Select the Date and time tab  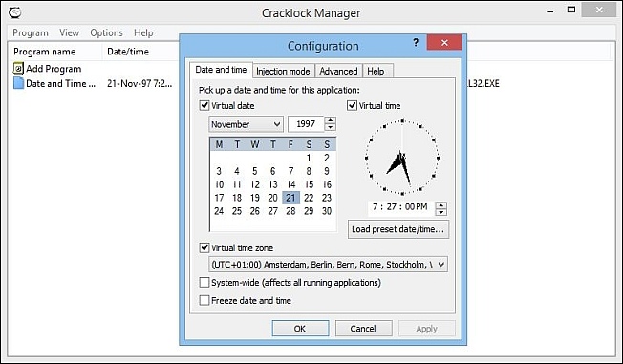[x=221, y=70]
